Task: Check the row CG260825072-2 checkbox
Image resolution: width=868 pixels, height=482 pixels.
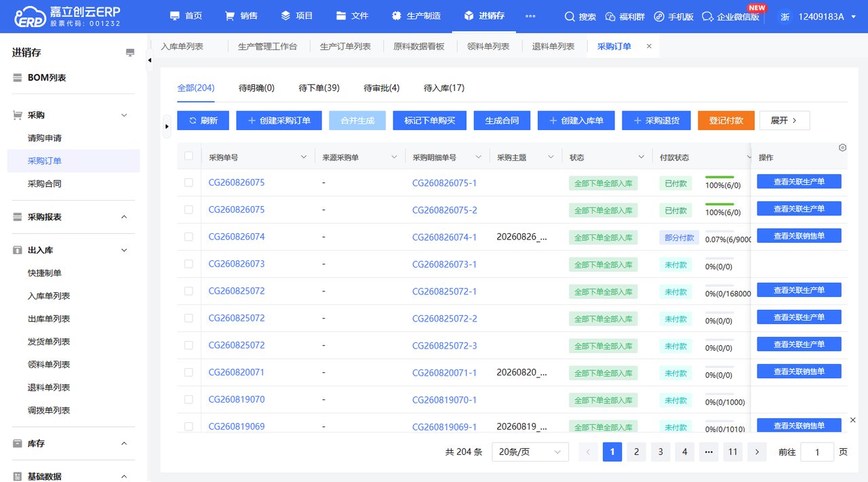Action: 189,319
